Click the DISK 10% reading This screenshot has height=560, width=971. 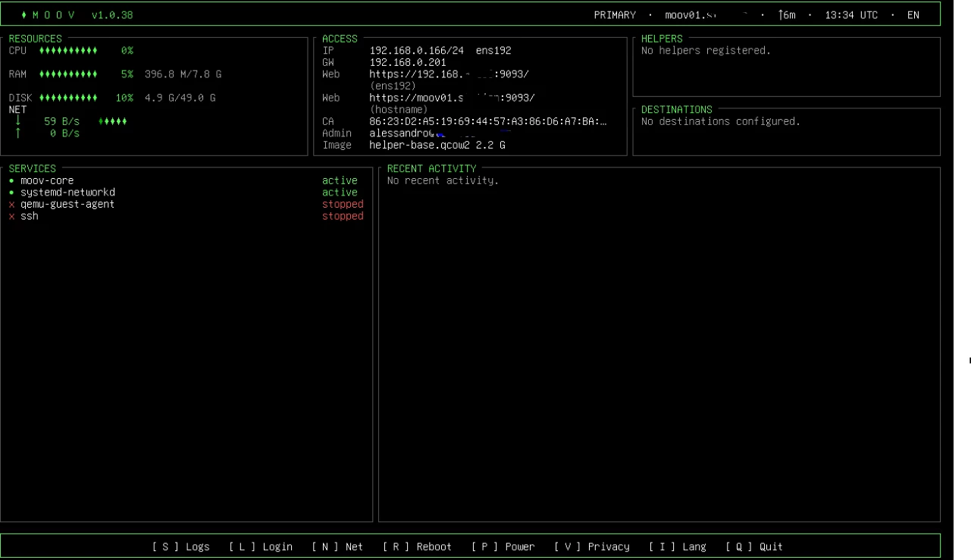tap(124, 98)
